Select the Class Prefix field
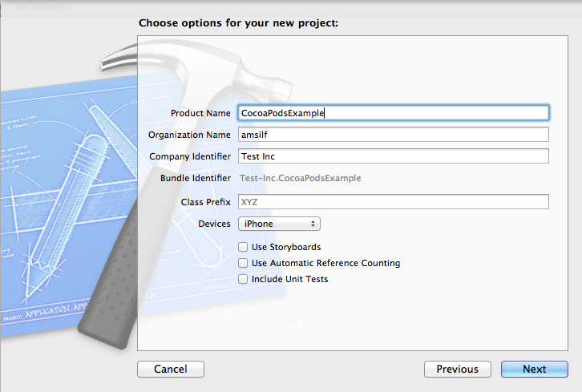The image size is (582, 392). click(x=393, y=202)
